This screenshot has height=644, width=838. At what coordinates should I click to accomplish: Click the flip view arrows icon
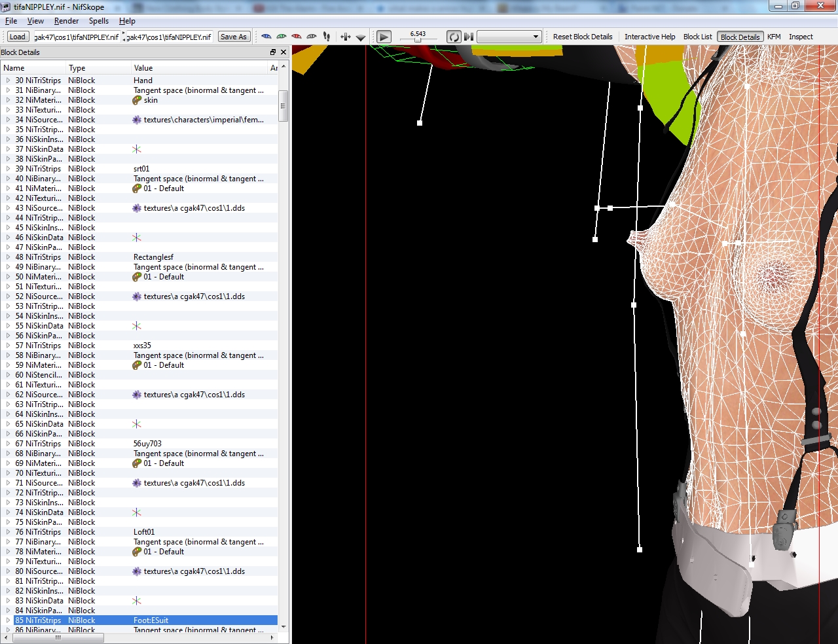(x=346, y=37)
